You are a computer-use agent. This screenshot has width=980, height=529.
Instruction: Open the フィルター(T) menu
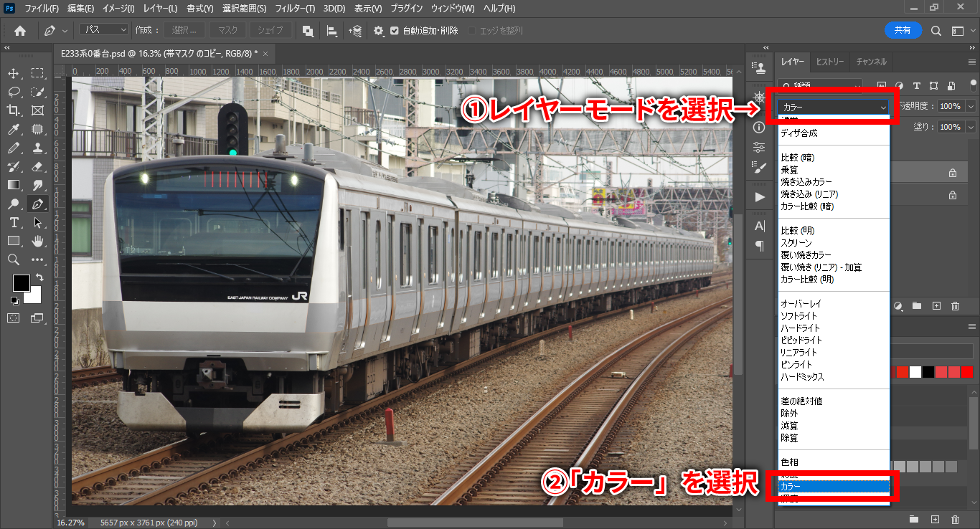[x=295, y=9]
